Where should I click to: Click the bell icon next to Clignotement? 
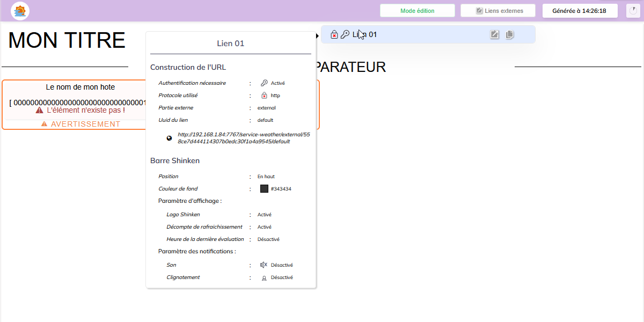click(264, 278)
